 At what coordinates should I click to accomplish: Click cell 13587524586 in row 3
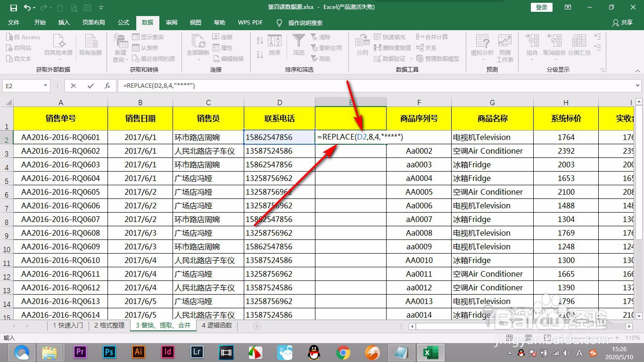tap(280, 151)
